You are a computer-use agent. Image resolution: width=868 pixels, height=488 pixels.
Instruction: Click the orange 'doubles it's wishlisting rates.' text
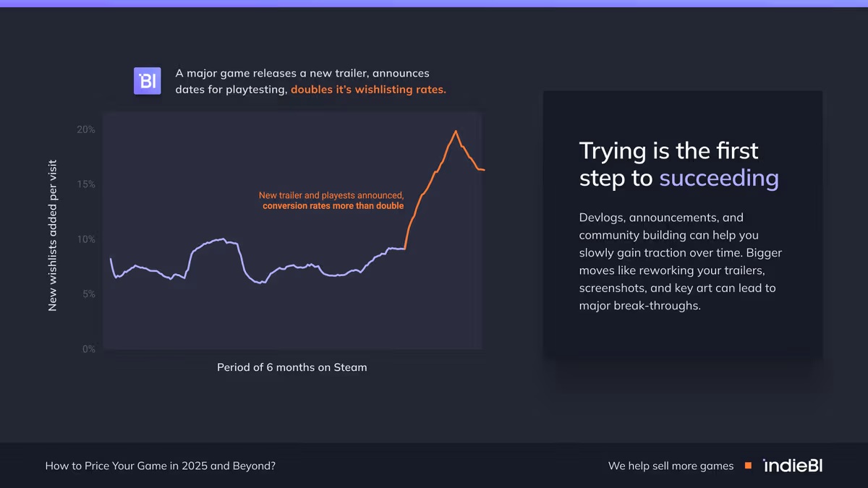(368, 90)
